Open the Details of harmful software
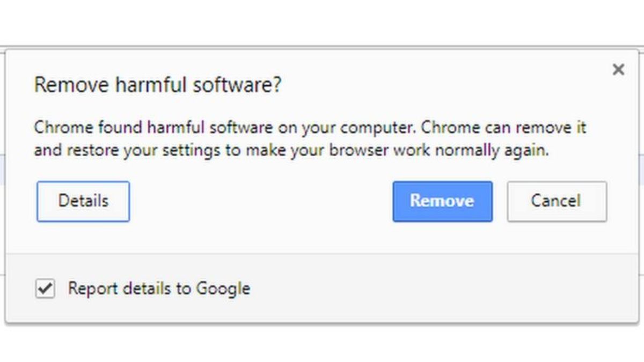Viewport: 644px width, 362px height. point(83,201)
